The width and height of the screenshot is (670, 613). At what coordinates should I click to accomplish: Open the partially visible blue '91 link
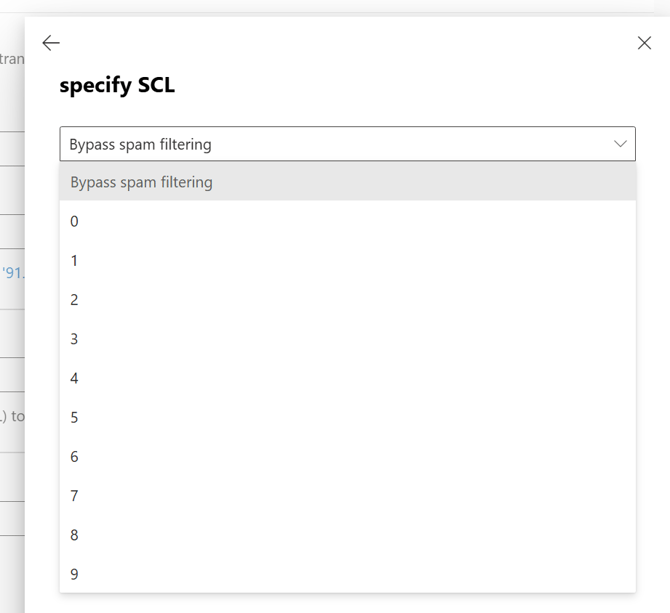(12, 272)
